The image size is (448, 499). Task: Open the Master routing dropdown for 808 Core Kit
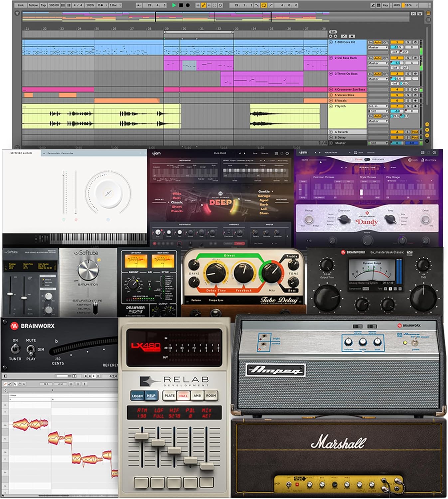coord(378,47)
